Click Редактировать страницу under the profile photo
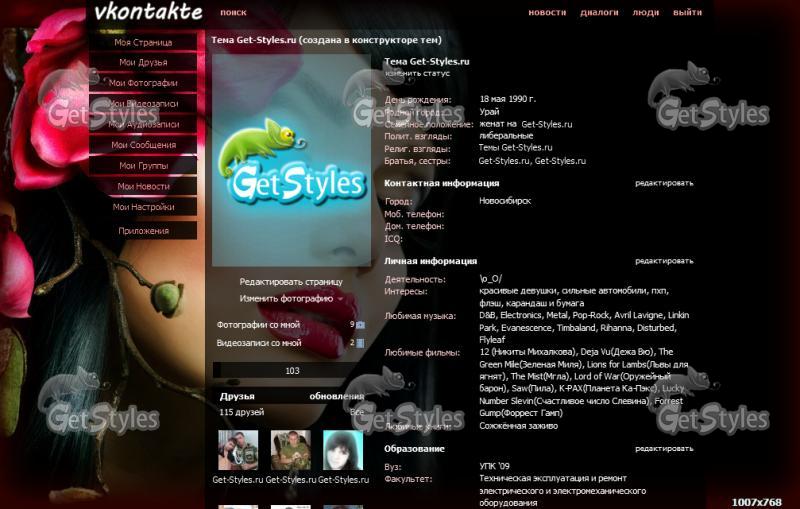Viewport: 800px width, 509px height. [290, 282]
